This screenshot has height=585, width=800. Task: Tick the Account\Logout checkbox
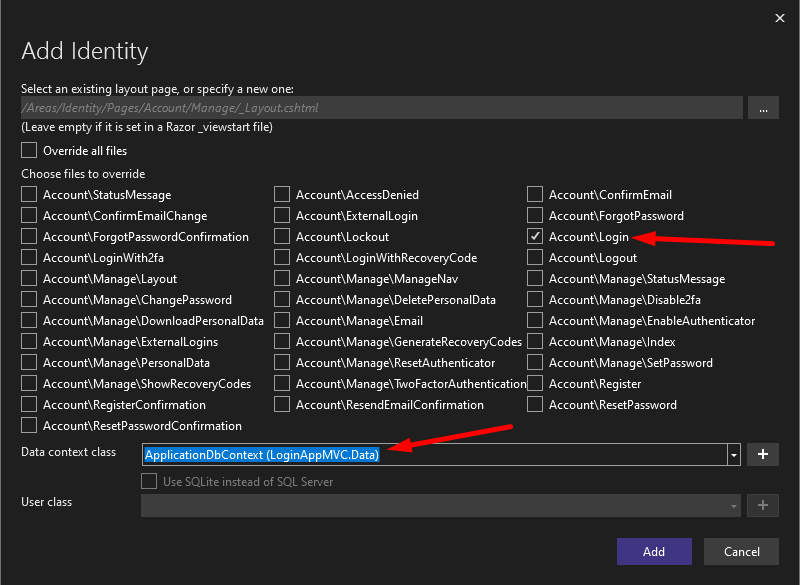click(536, 258)
